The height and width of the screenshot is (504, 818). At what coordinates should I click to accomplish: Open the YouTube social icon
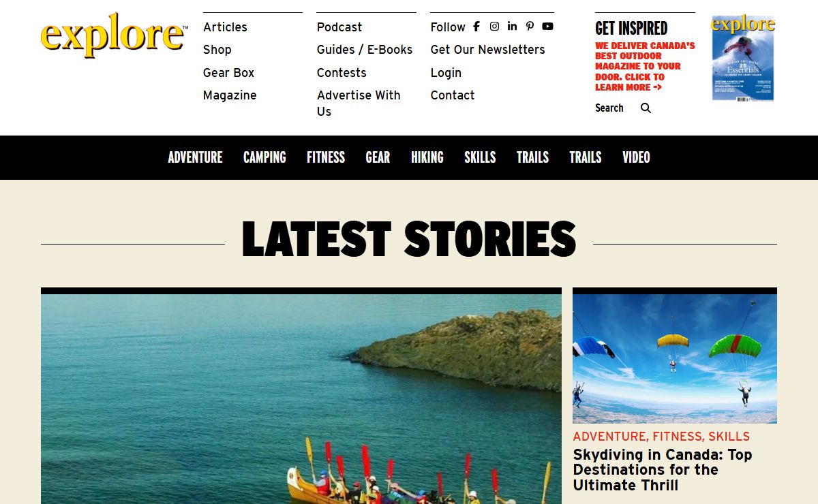point(547,27)
